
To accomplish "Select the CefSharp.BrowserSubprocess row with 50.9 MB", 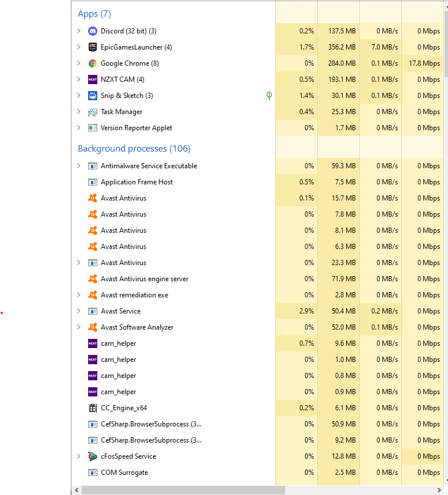I will coord(257,424).
